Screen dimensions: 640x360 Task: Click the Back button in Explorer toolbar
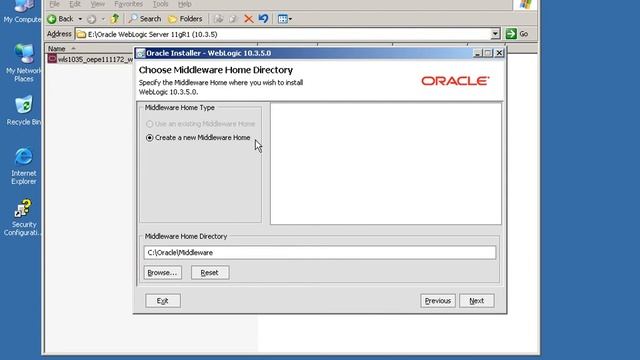tap(61, 19)
